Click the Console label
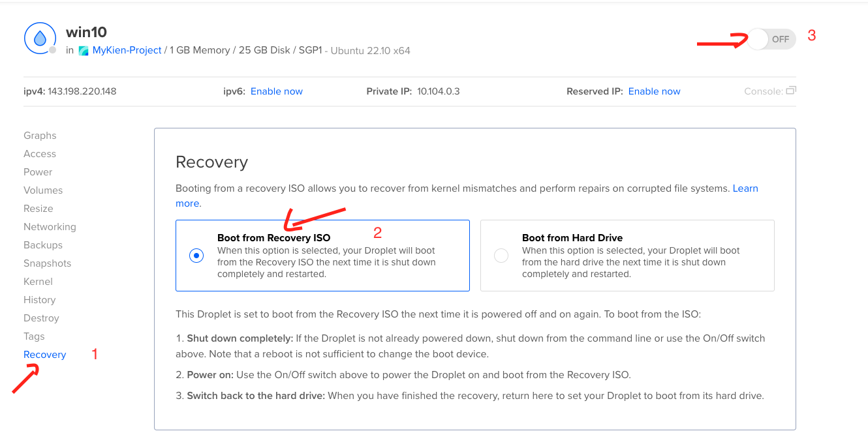Image resolution: width=868 pixels, height=444 pixels. (x=763, y=91)
